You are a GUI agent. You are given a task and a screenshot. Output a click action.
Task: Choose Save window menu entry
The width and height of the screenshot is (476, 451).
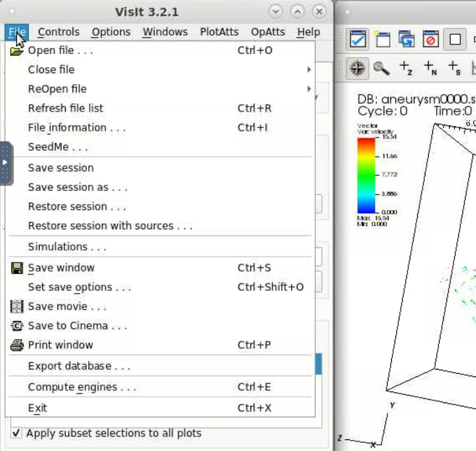pos(160,268)
